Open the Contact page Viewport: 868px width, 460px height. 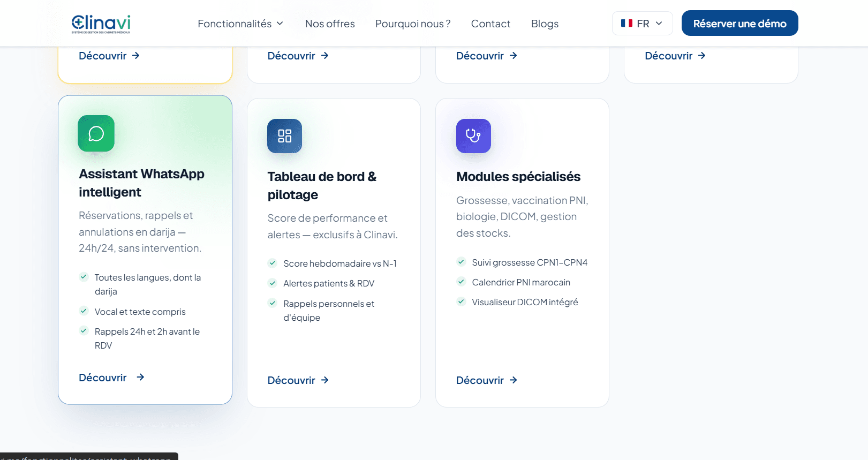[x=490, y=24]
